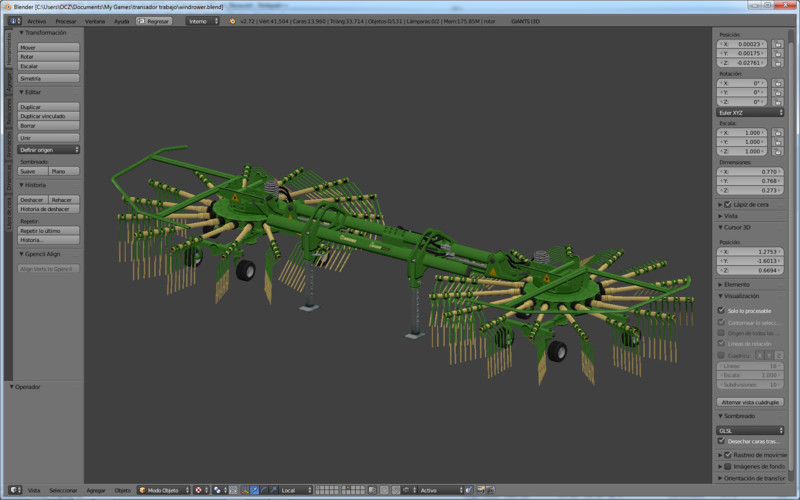This screenshot has height=500, width=800.
Task: Open the 'Agregar' menu in viewport header
Action: 96,490
